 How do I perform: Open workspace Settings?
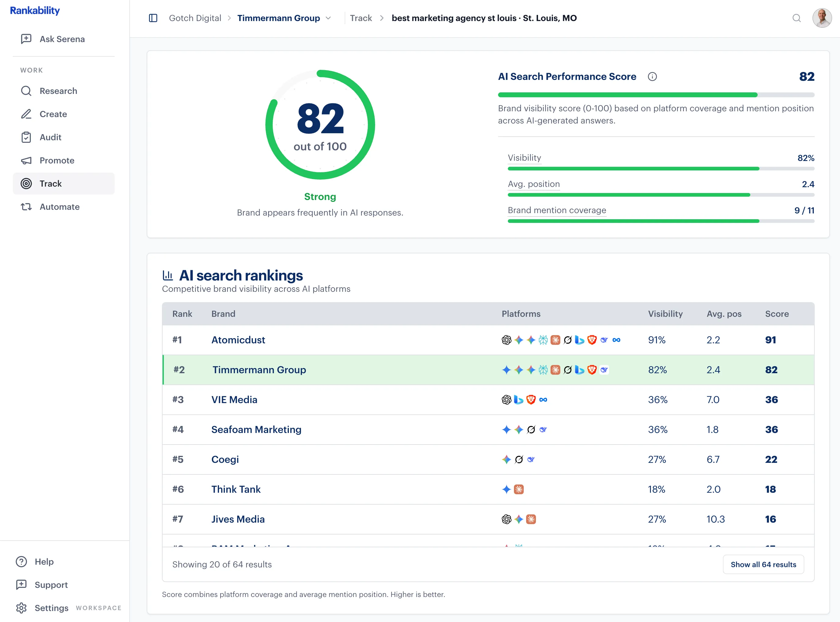42,608
